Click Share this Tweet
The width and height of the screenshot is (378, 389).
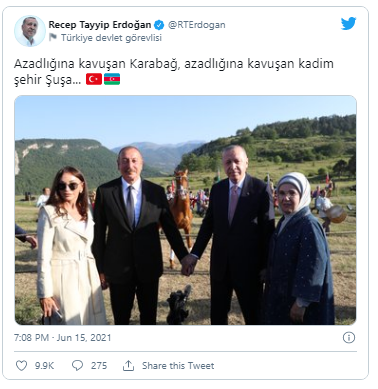coord(178,366)
